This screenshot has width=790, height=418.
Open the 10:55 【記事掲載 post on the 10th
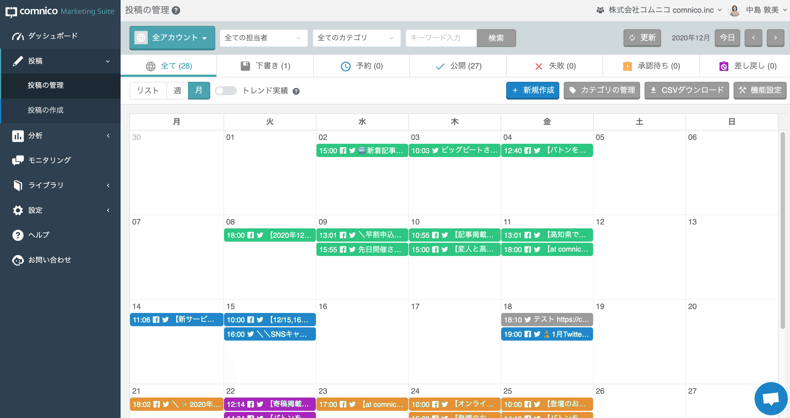tap(454, 235)
